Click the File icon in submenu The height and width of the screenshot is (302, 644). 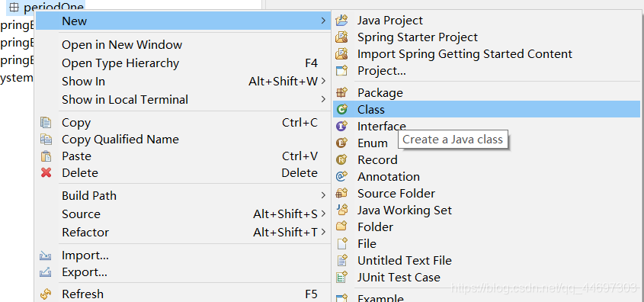pos(341,243)
